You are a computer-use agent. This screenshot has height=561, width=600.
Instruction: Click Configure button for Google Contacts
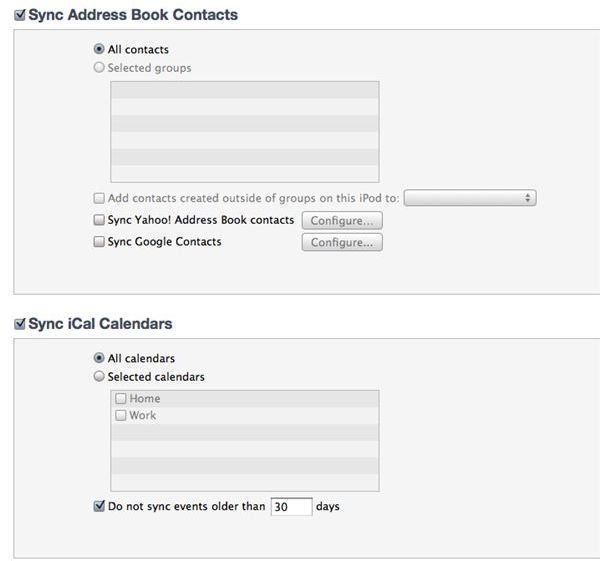click(342, 242)
